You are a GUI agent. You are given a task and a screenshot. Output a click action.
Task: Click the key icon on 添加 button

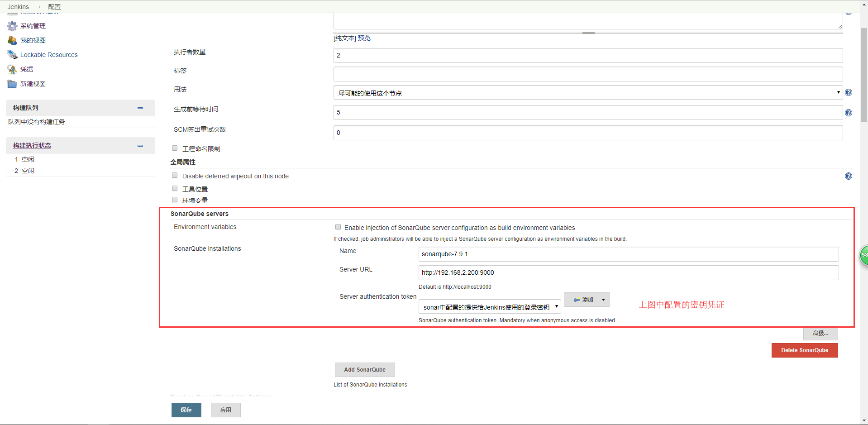[577, 300]
